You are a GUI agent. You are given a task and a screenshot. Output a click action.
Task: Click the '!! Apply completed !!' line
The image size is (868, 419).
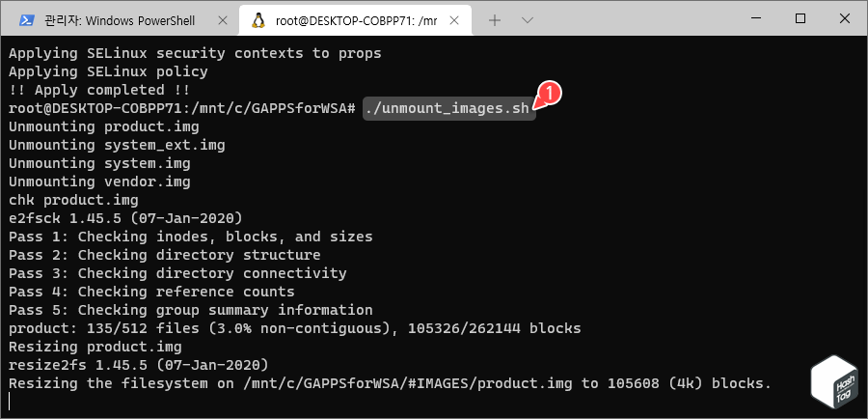[x=99, y=91]
